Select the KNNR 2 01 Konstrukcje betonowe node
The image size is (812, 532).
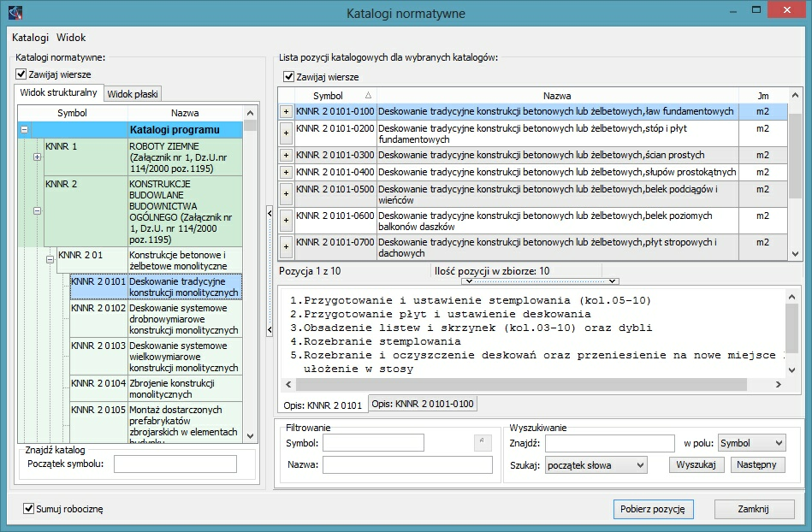[149, 260]
